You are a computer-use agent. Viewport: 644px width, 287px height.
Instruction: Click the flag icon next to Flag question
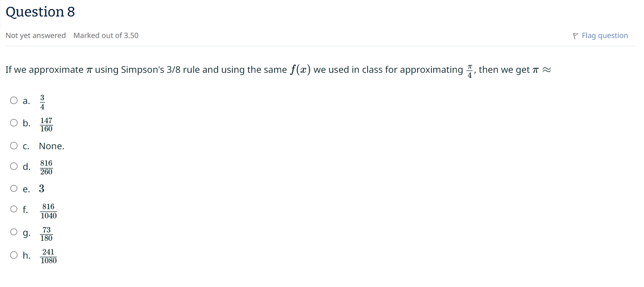575,35
